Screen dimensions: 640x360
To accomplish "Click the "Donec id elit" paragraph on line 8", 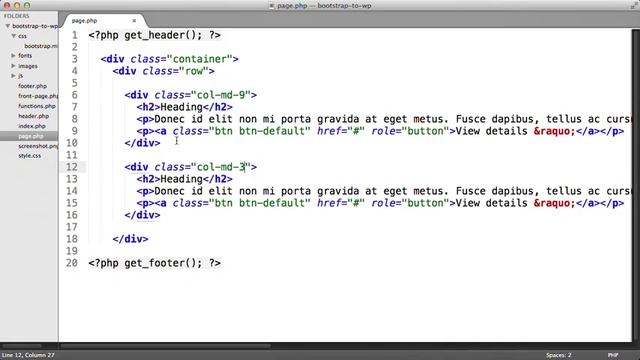I will click(x=384, y=119).
